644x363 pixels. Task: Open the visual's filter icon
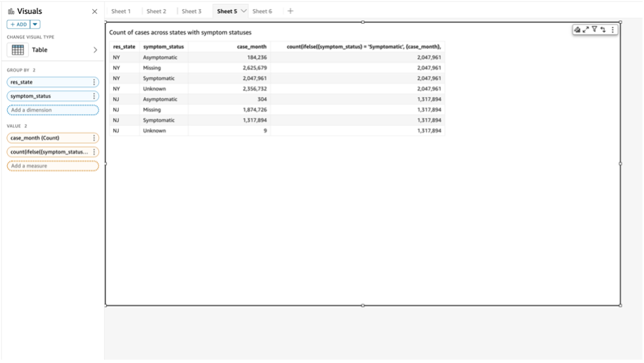pyautogui.click(x=595, y=30)
